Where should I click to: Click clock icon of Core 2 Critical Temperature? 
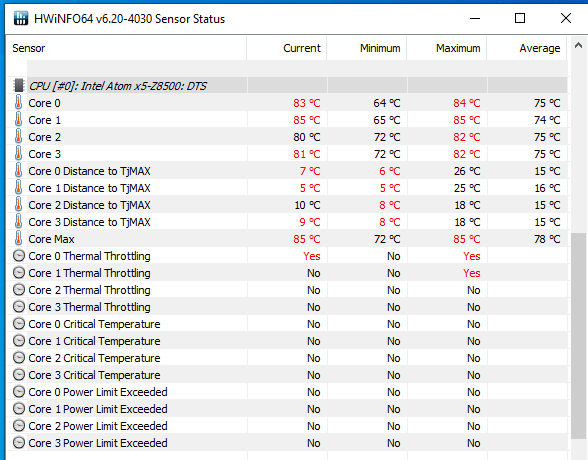click(19, 358)
